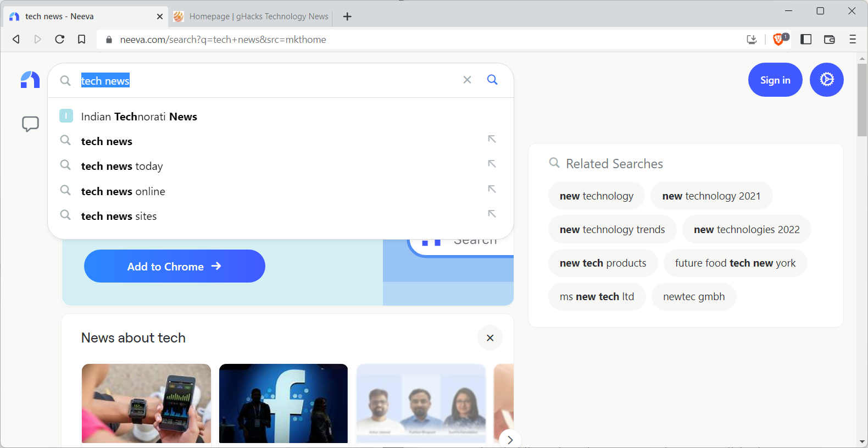Screen dimensions: 868x448
Task: Open the Brave Wallet icon
Action: tap(830, 39)
